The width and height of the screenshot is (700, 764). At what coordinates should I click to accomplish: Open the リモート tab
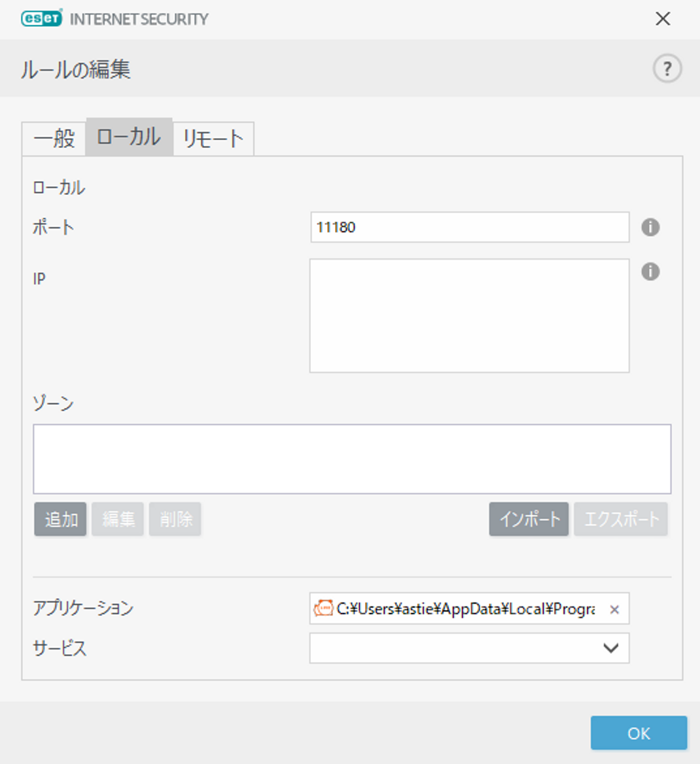[213, 139]
